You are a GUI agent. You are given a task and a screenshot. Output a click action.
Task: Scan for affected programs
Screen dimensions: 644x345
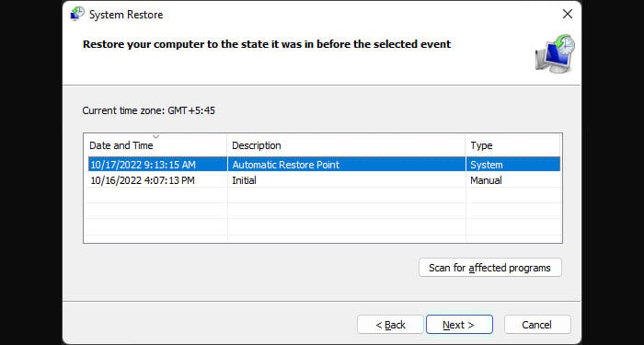(x=490, y=268)
